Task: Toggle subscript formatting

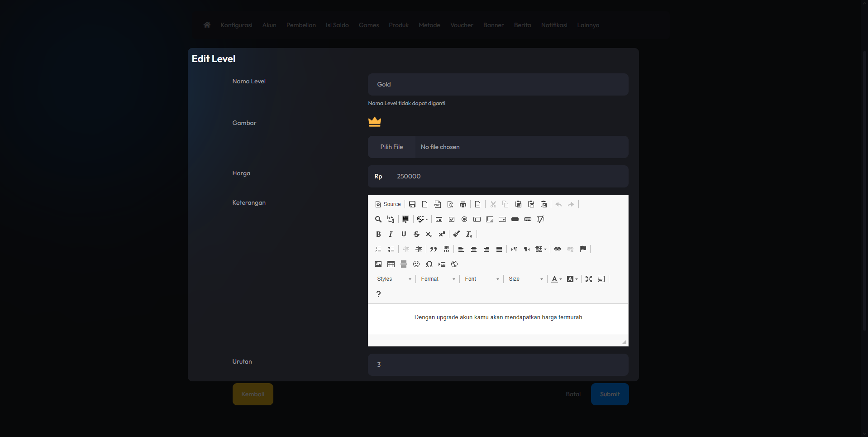Action: click(429, 234)
